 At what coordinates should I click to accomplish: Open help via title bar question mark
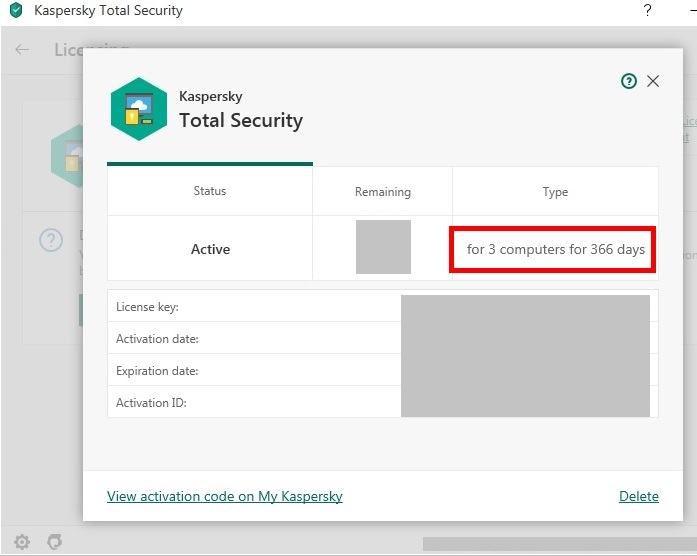647,11
